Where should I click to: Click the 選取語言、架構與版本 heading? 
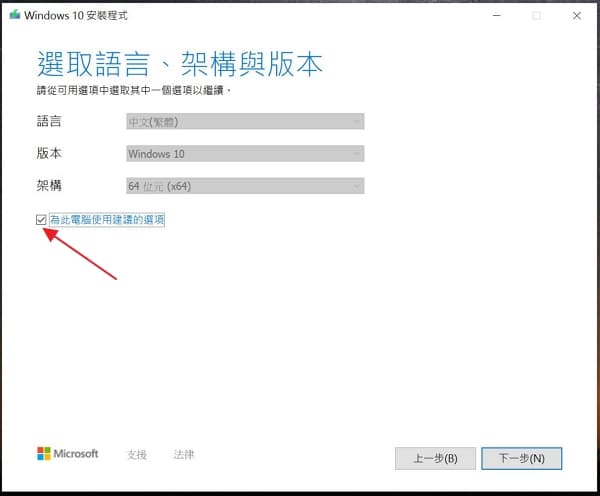(180, 64)
